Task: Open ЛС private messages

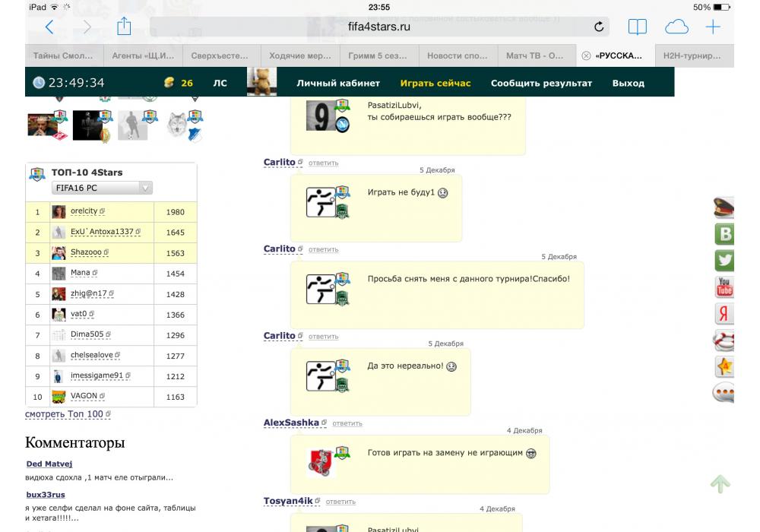Action: pos(220,83)
